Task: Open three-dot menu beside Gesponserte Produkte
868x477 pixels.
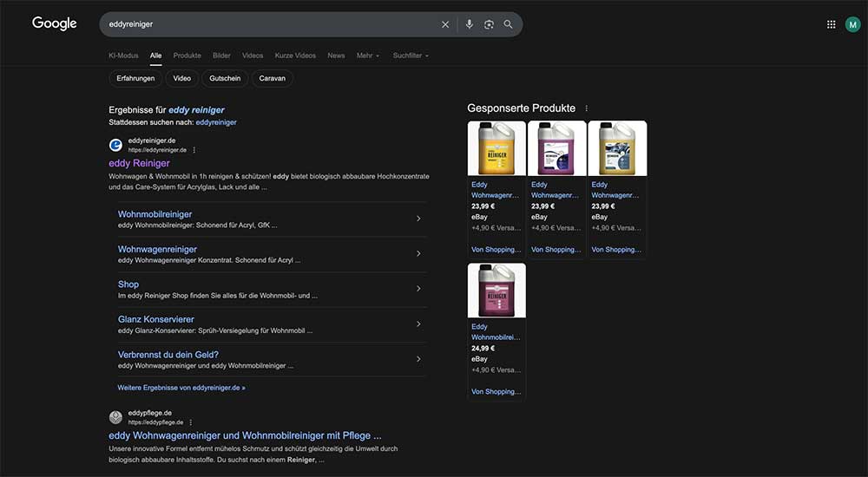Action: 587,108
